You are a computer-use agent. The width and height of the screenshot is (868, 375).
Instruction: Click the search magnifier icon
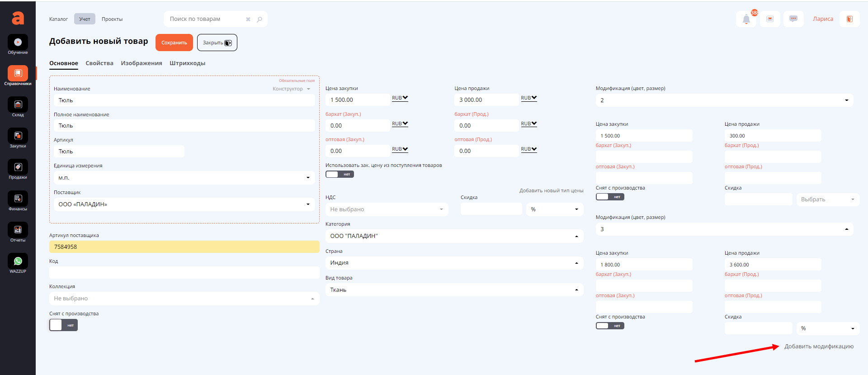(259, 19)
